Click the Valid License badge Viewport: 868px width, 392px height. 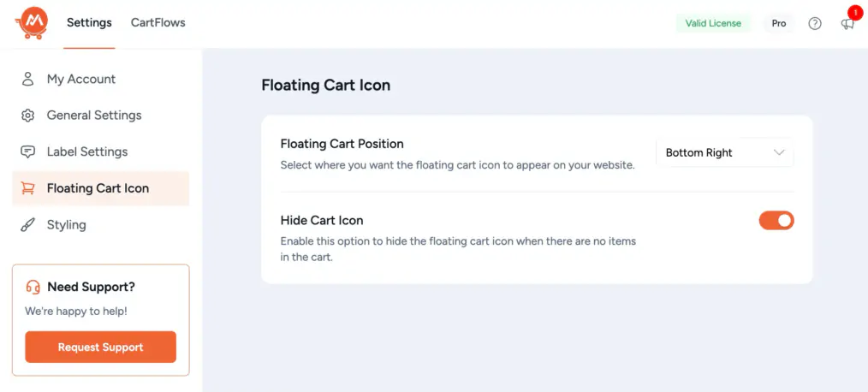[x=713, y=24]
